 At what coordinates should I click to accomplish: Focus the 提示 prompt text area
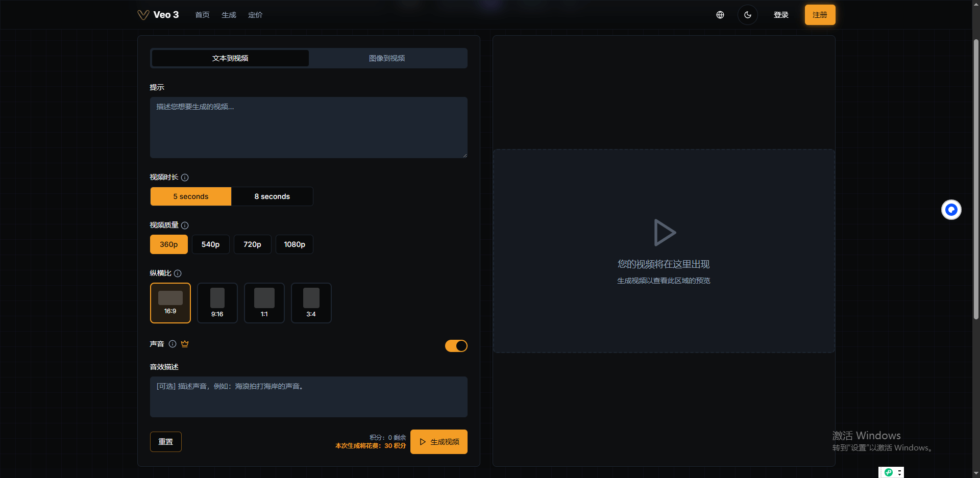[x=308, y=128]
